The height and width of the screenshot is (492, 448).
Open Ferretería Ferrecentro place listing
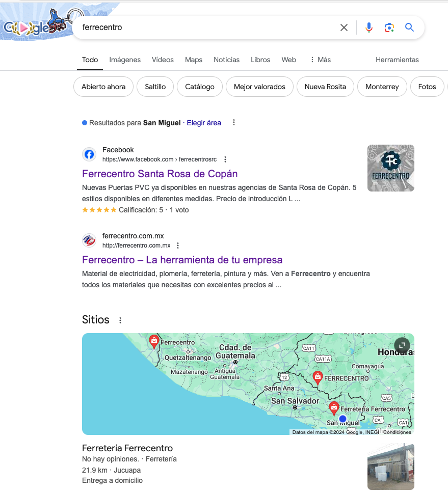[127, 448]
